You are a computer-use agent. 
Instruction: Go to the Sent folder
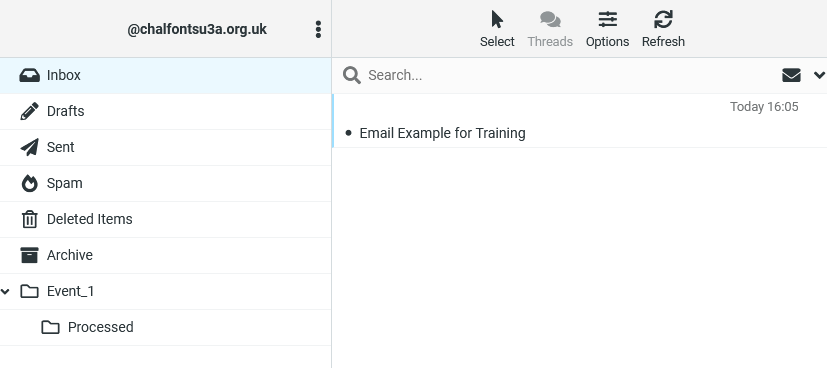[x=166, y=147]
